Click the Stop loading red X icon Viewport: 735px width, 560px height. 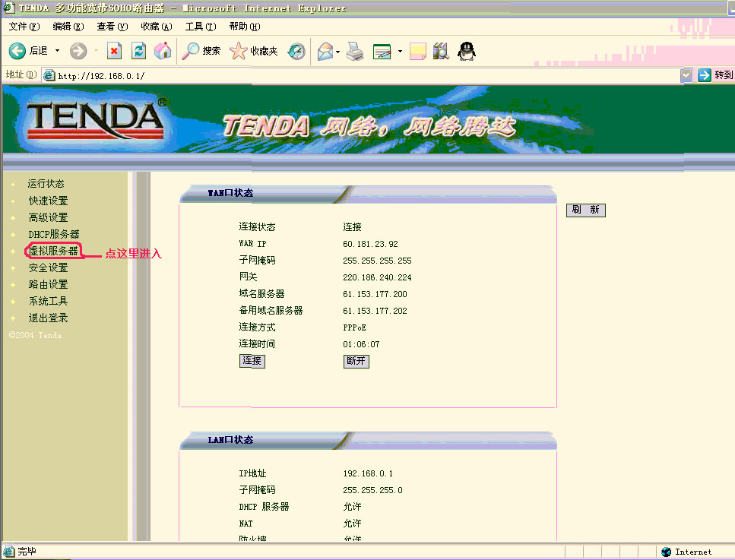[114, 51]
